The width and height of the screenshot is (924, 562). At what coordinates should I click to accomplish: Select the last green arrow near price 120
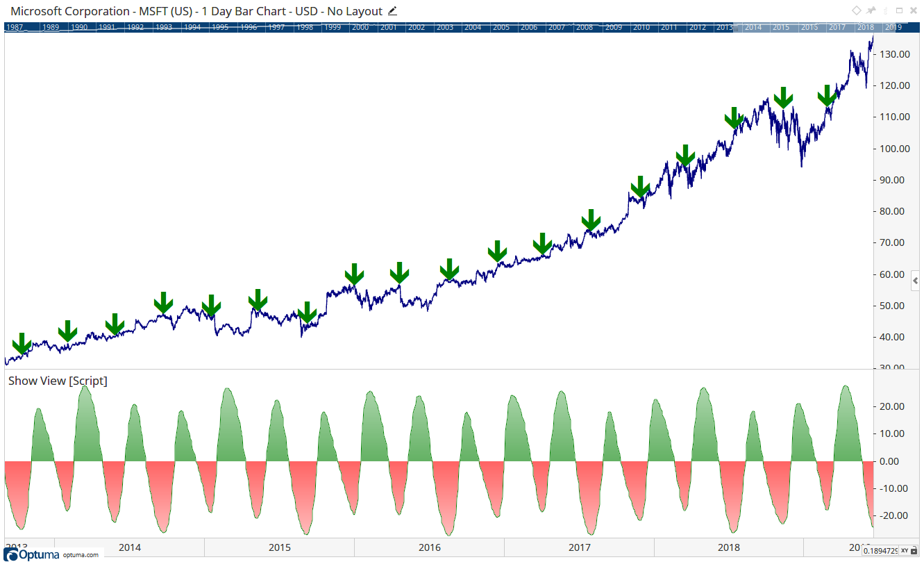pos(827,95)
